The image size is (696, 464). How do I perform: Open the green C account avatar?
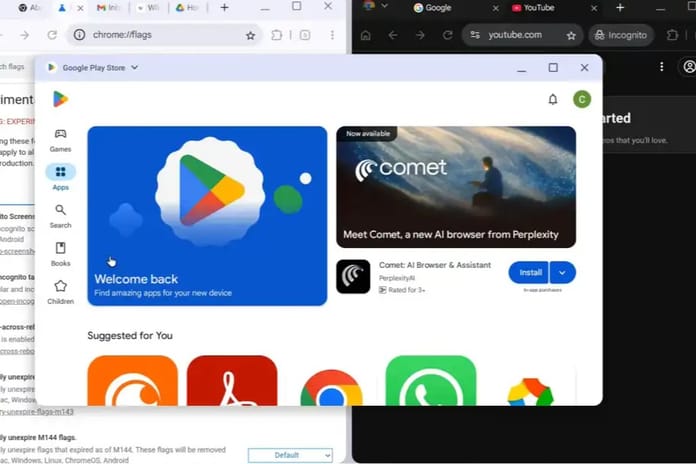click(x=582, y=99)
